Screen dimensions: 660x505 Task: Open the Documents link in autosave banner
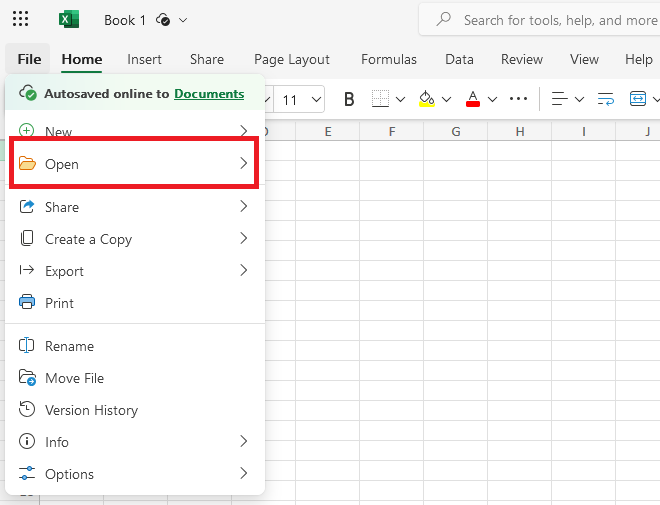[209, 93]
